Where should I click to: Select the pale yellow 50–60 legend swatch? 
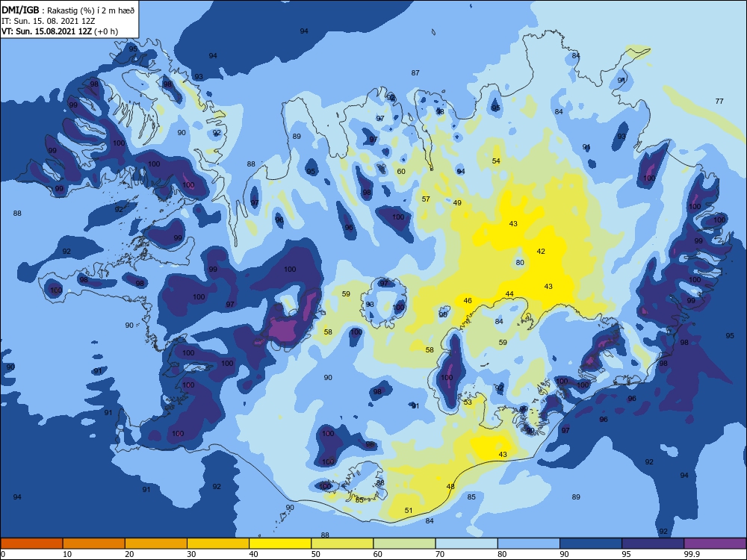pos(342,544)
